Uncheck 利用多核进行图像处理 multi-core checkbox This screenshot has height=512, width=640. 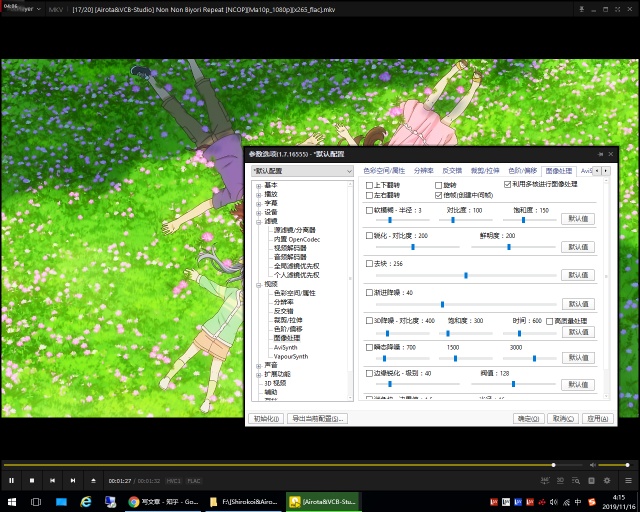coord(507,185)
